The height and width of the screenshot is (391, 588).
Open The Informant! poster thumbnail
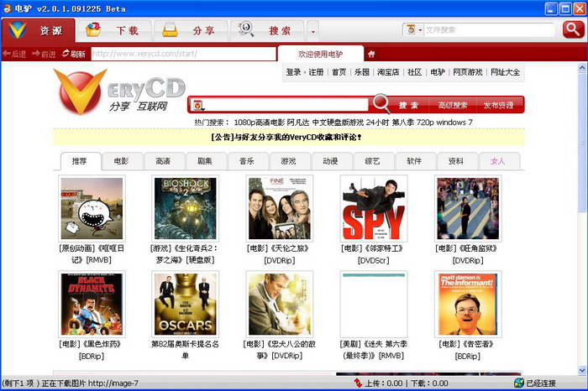(468, 304)
